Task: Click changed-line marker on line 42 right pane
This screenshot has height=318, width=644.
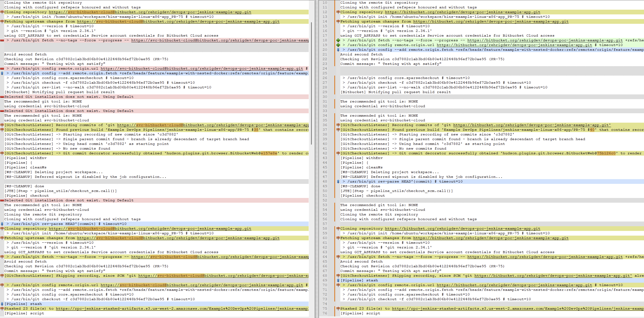Action: pos(338,153)
